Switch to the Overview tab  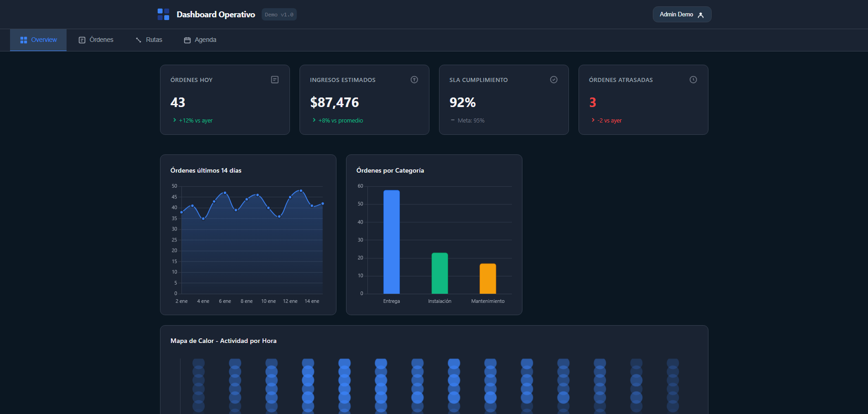[x=38, y=40]
